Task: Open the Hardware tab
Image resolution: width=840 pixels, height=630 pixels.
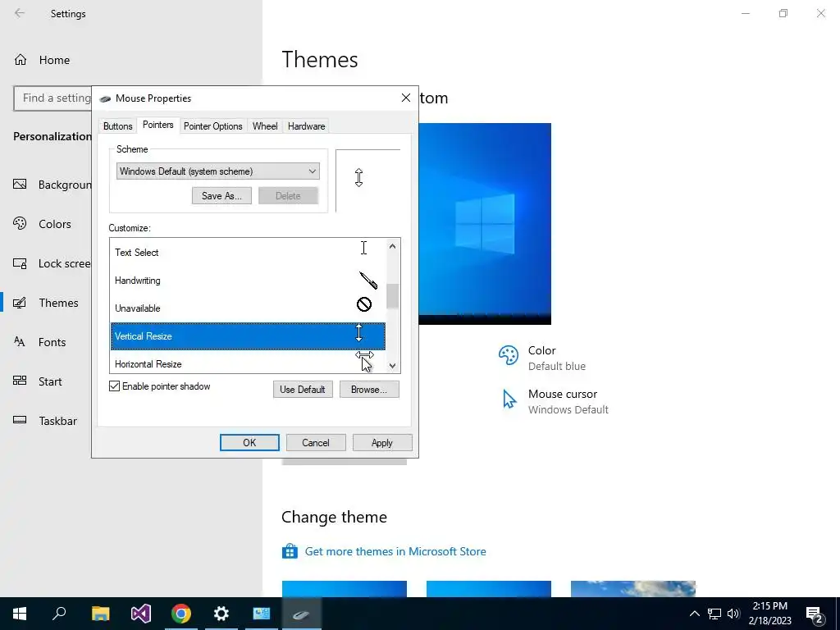Action: 306,126
